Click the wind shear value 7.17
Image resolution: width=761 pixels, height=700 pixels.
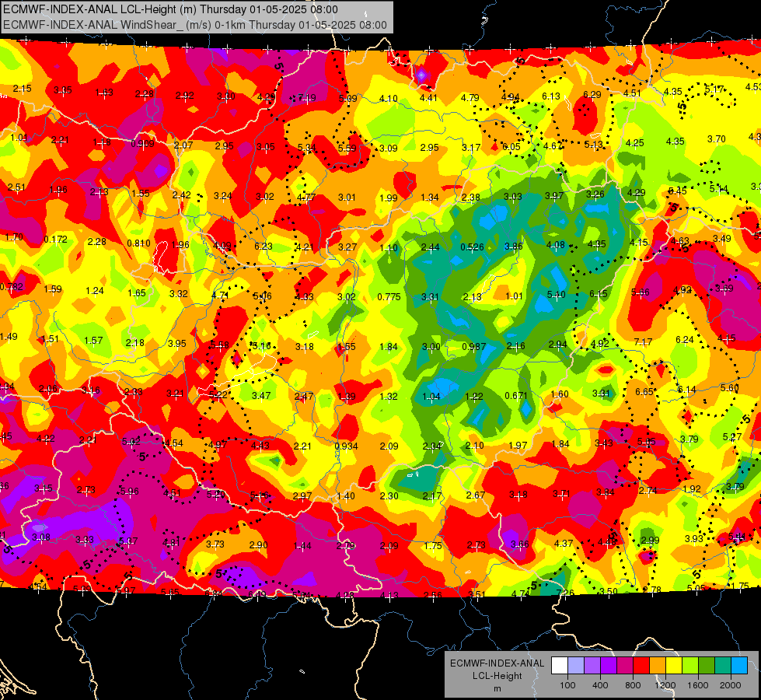tap(643, 342)
